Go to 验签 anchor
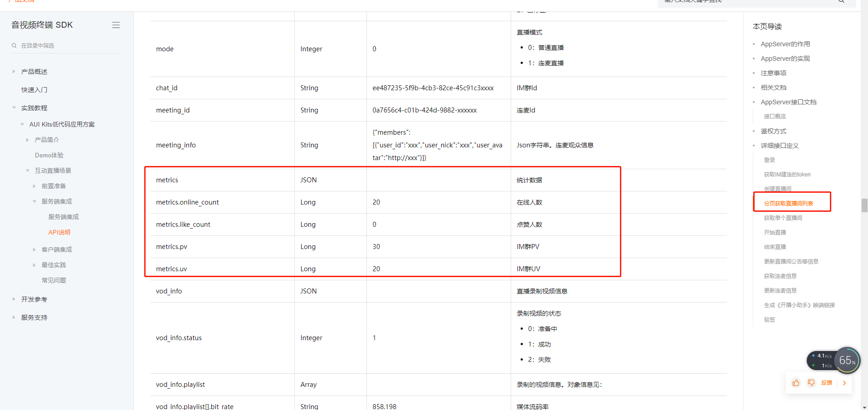 click(x=769, y=320)
